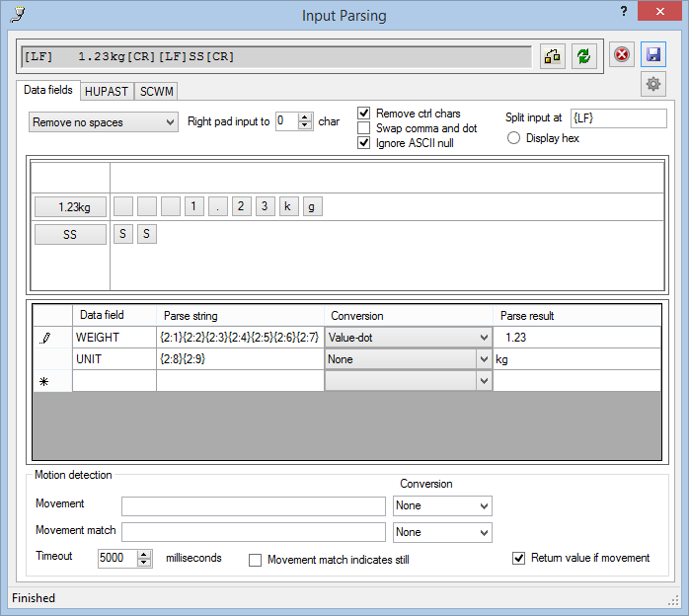Viewport: 689px width, 616px height.
Task: Click the Timeout 5000 input field
Action: (117, 559)
